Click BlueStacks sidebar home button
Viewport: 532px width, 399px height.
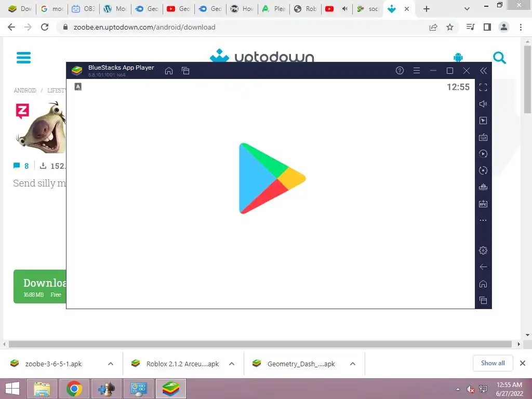tap(483, 284)
